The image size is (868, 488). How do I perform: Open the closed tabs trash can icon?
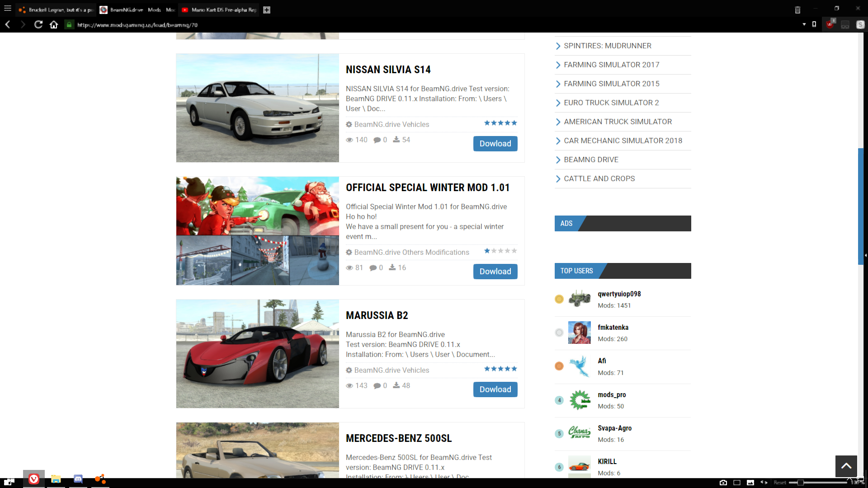pos(797,9)
